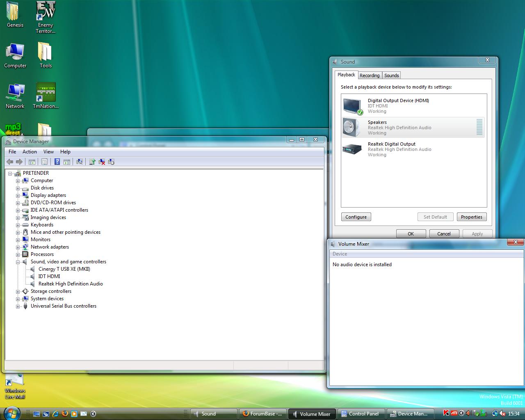525x420 pixels.
Task: Click the Forward arrow in Device Manager toolbar
Action: pos(19,162)
